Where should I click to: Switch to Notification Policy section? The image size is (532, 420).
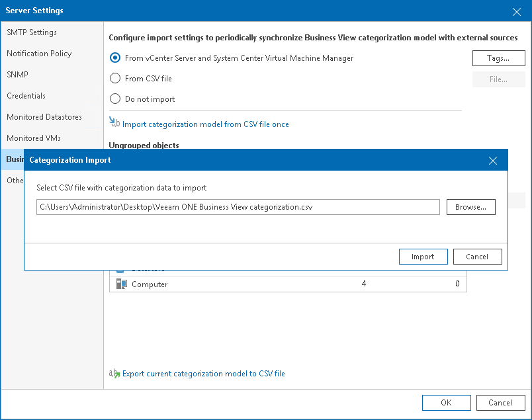[x=39, y=54]
